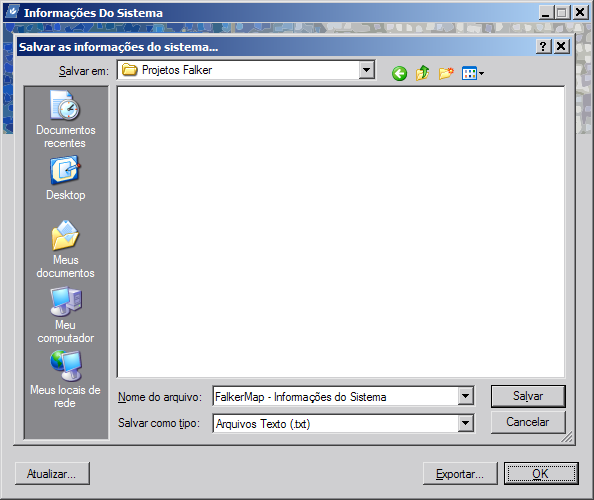This screenshot has width=594, height=500.
Task: Click the Exportar... button
Action: [460, 473]
